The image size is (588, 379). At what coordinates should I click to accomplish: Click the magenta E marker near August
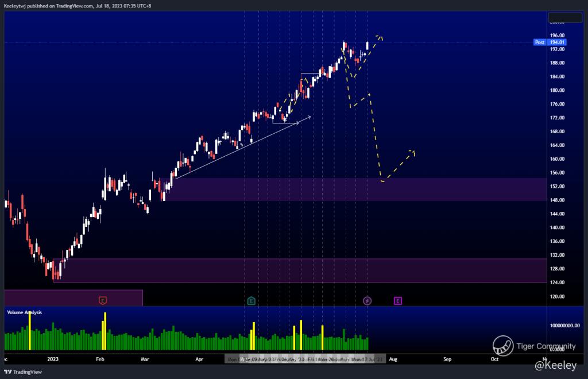tap(397, 300)
